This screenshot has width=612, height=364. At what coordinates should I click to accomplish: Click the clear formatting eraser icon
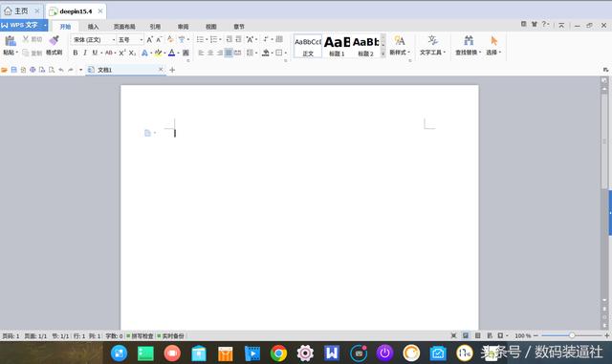[x=170, y=39]
